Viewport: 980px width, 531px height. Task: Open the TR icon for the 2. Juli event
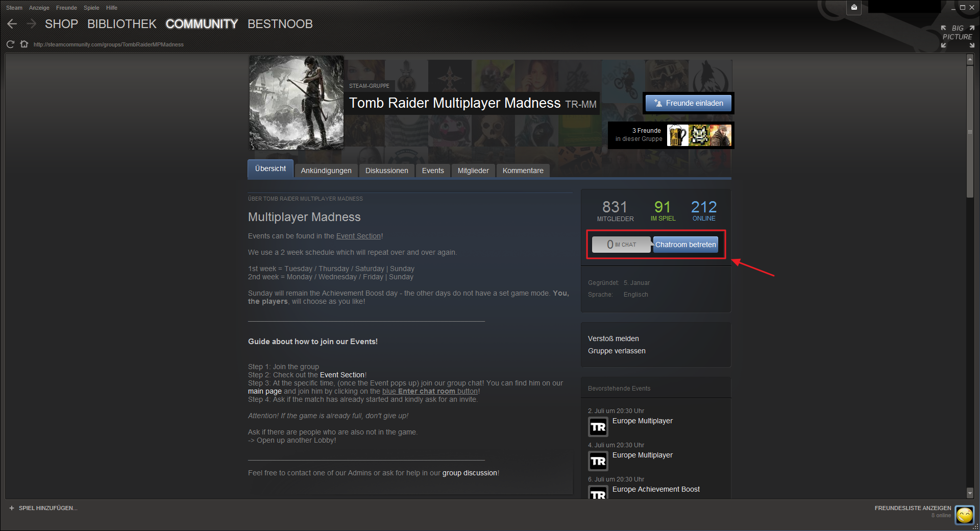598,427
